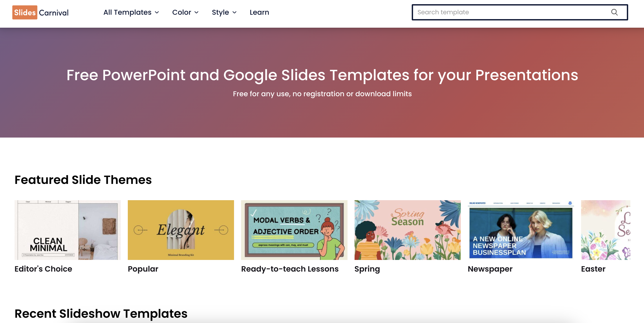Open the Elegant template thumbnail

(181, 230)
